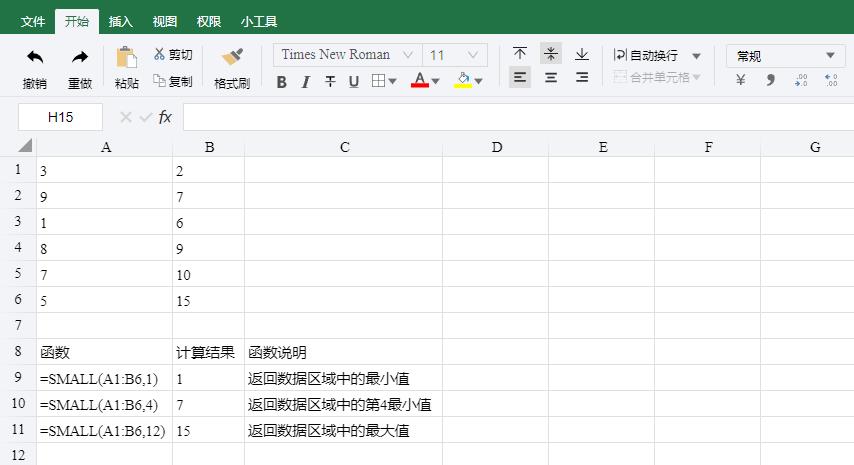
Task: Click the paste (粘贴) clipboard icon
Action: tap(126, 58)
